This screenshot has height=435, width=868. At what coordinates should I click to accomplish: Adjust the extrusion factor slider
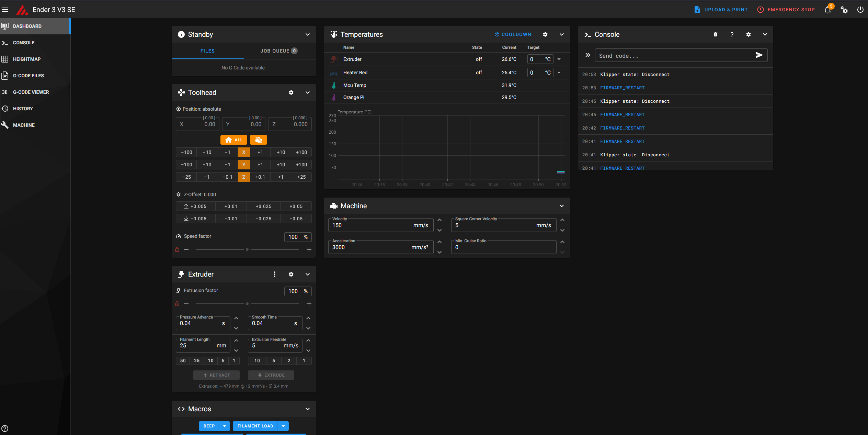pos(247,304)
